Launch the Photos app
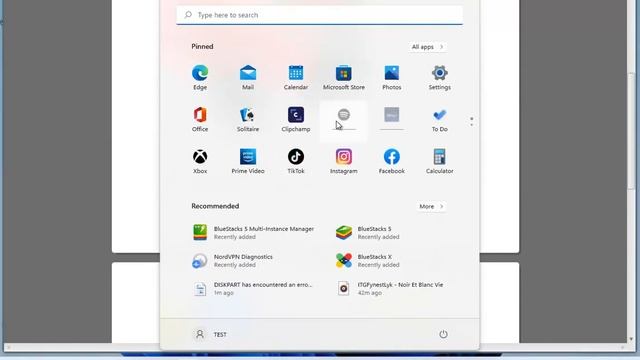Image resolution: width=640 pixels, height=360 pixels. (x=392, y=78)
